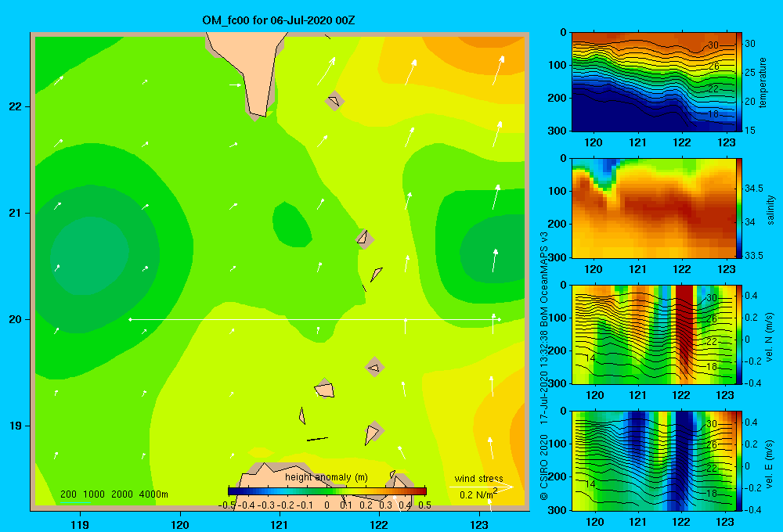The height and width of the screenshot is (532, 783).
Task: Click the 'wind stress' legend label
Action: pos(479,479)
